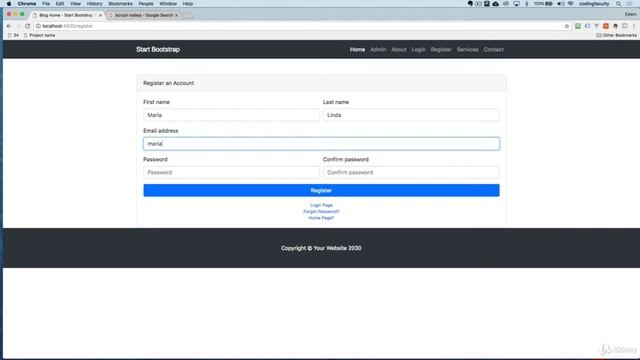Screen dimensions: 640x360
Task: Reload the page with the refresh icon
Action: [28, 26]
